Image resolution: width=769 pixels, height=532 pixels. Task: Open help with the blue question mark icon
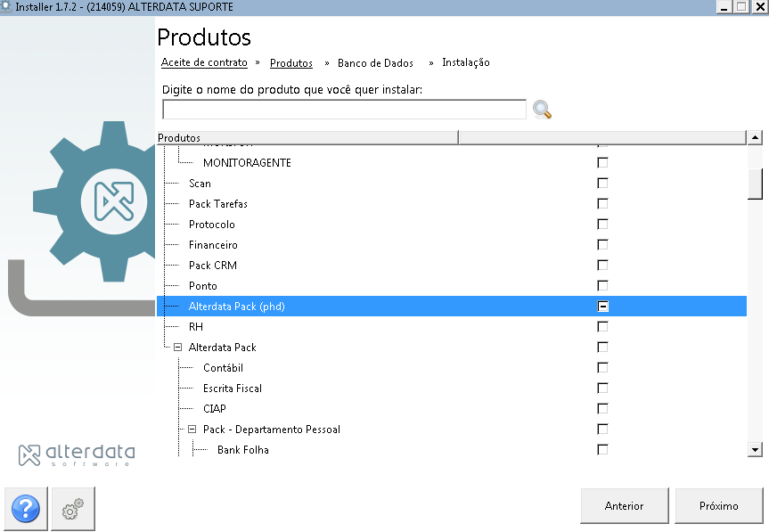coord(26,509)
